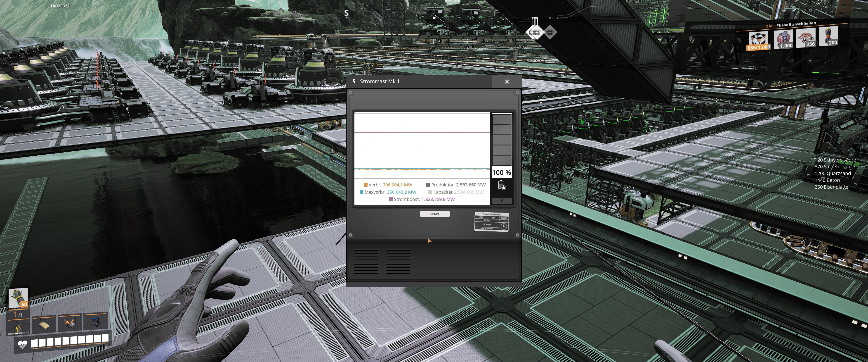Image resolution: width=868 pixels, height=362 pixels.
Task: Click the phase item showing 256
Action: [806, 38]
